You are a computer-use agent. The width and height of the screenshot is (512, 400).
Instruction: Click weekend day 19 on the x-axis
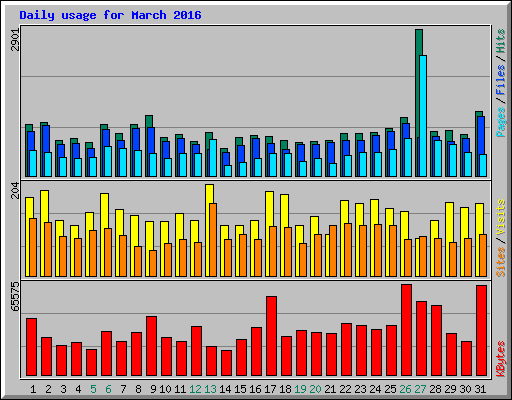point(300,389)
